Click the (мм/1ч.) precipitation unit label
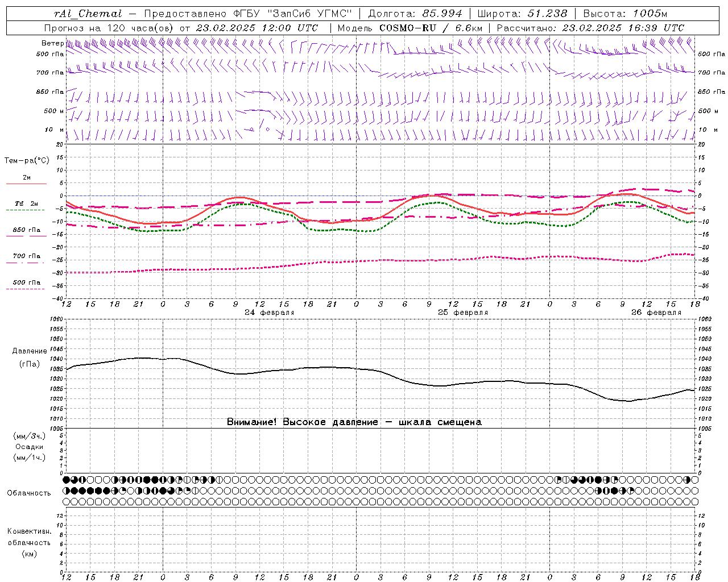728x582 pixels. click(30, 458)
